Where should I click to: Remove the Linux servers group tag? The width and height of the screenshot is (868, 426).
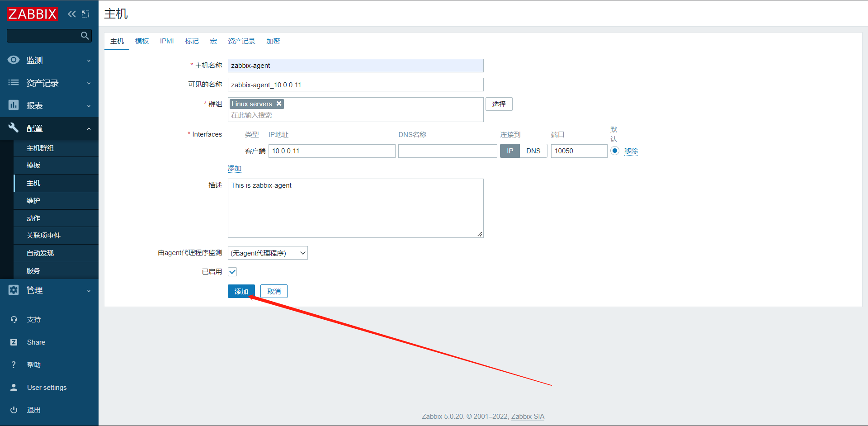pyautogui.click(x=279, y=104)
